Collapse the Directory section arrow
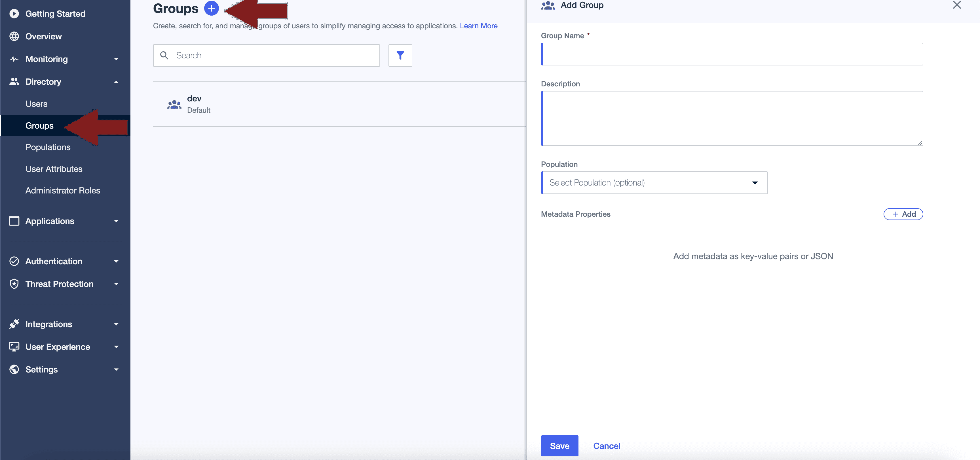Screen dimensions: 980x460 116,82
